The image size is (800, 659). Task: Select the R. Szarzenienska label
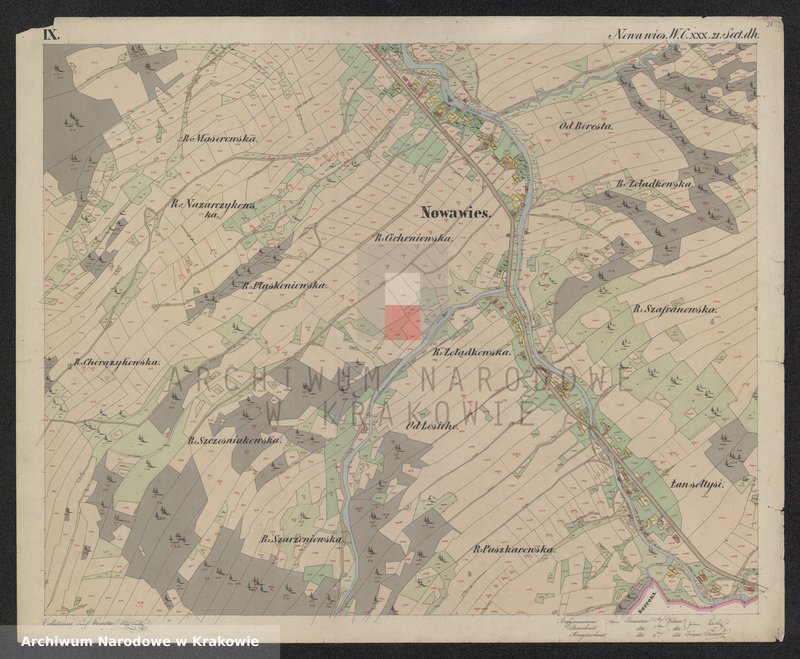[x=302, y=539]
